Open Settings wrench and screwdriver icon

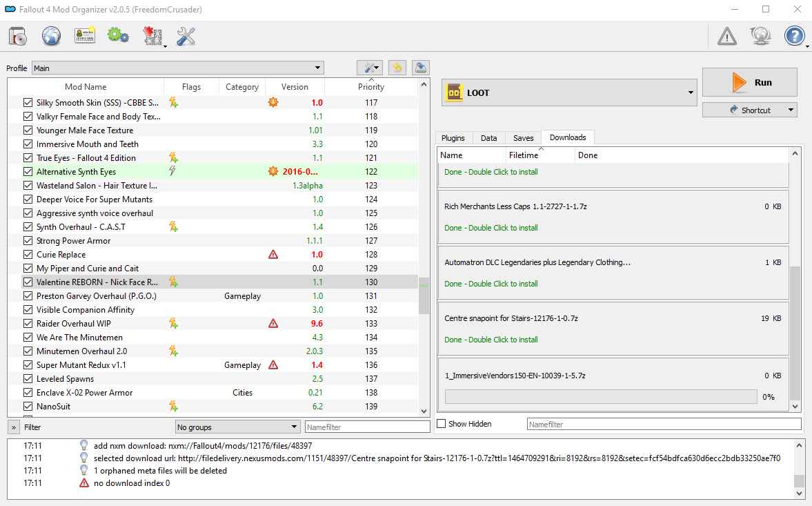tap(186, 37)
